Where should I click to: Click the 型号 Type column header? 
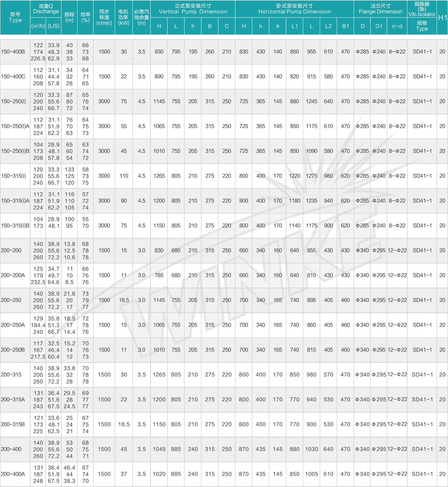coord(15,17)
